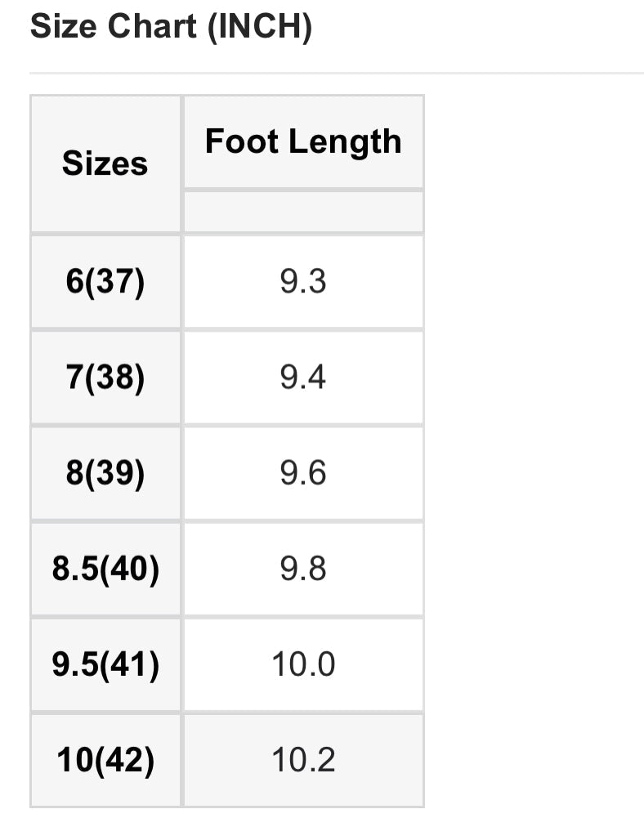Select the 8.5(40) size cell
Image resolution: width=644 pixels, height=827 pixels.
(x=105, y=569)
